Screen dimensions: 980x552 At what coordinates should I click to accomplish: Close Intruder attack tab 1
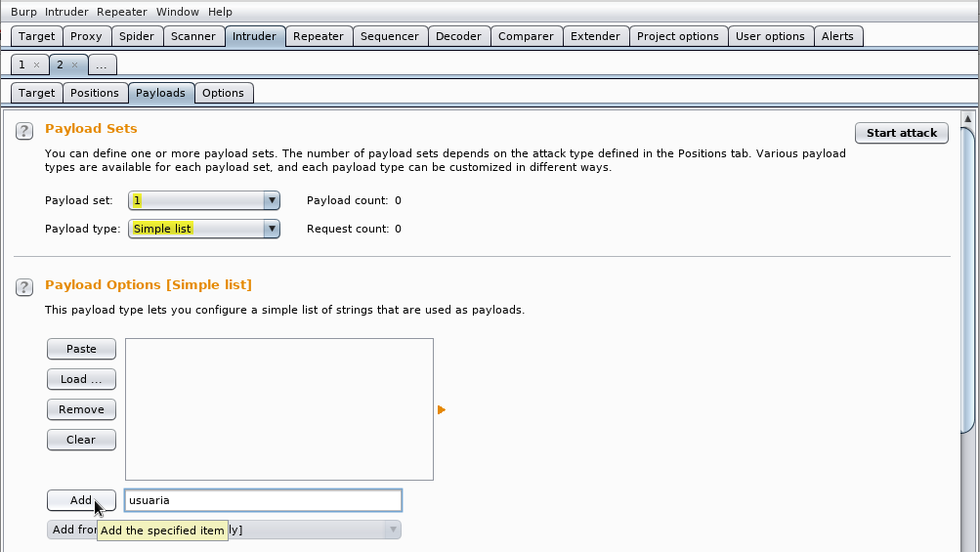(36, 65)
